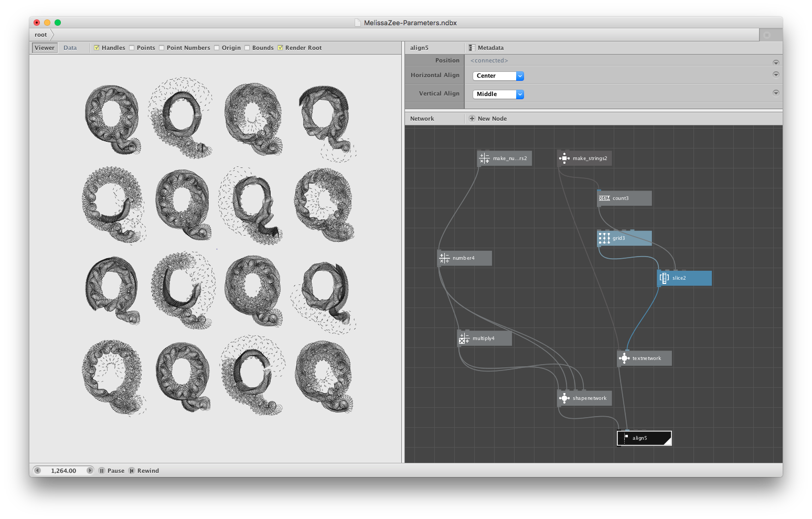
Task: Toggle the Render Root checkbox
Action: click(280, 48)
